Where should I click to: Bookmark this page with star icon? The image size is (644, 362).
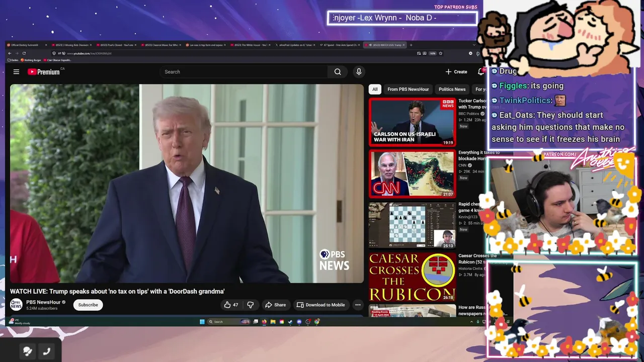[x=440, y=53]
